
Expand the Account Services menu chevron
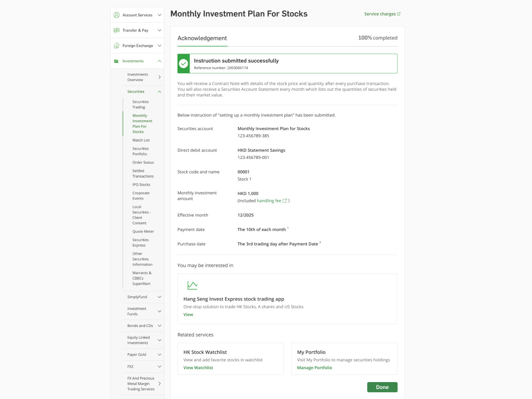click(160, 15)
